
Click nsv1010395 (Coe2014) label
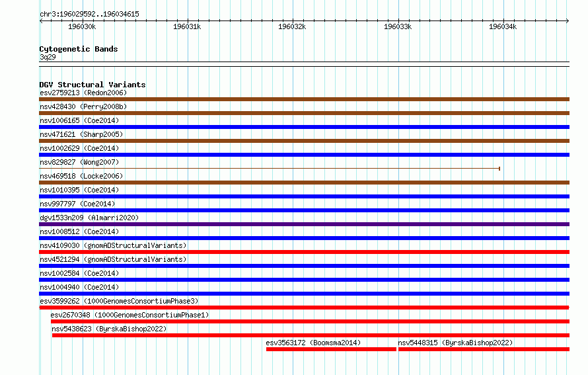79,190
